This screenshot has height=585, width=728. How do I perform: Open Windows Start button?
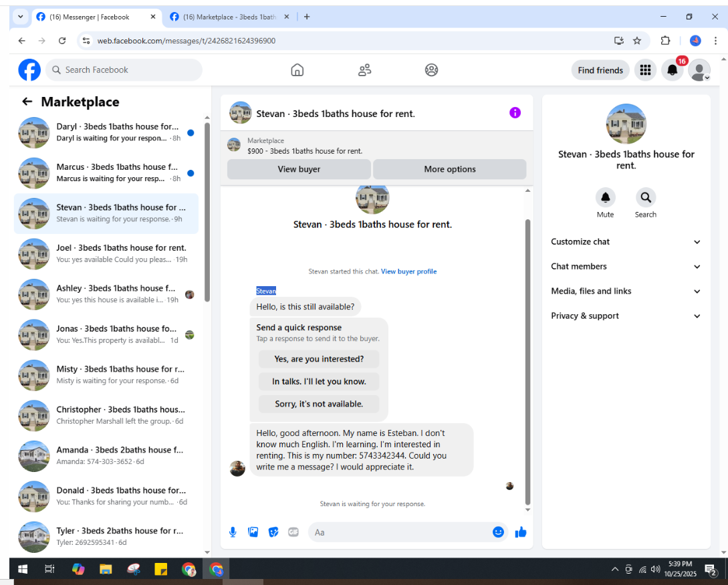[22, 569]
